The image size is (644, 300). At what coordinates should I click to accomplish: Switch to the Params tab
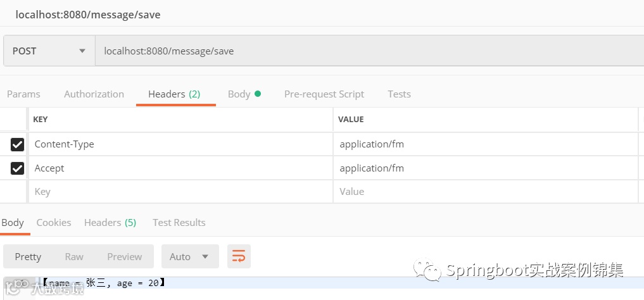pyautogui.click(x=23, y=94)
